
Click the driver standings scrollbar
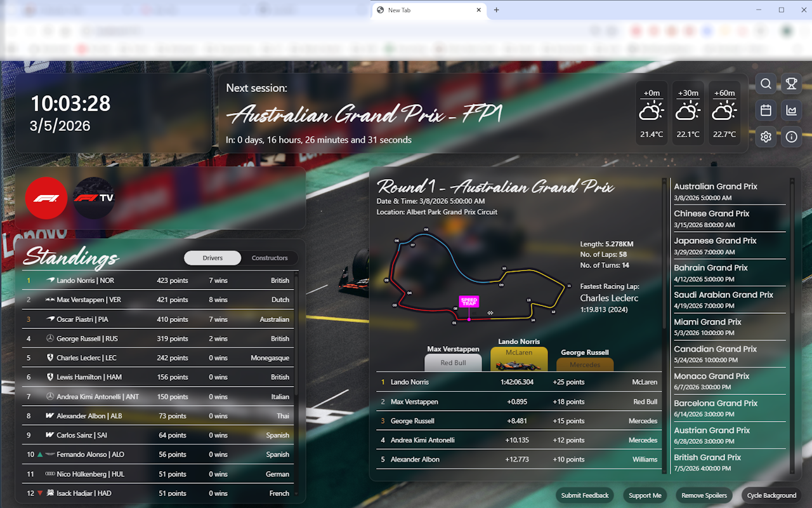(x=296, y=384)
